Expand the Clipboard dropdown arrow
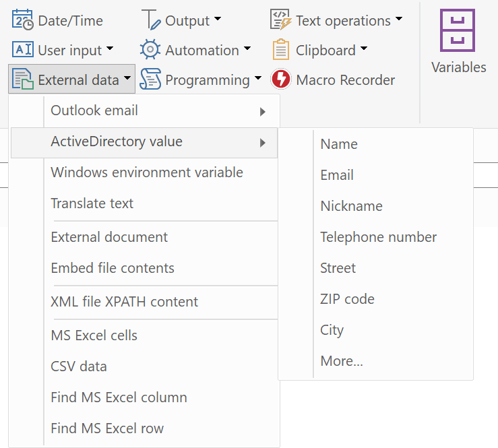Viewport: 498px width, 448px height. (364, 49)
